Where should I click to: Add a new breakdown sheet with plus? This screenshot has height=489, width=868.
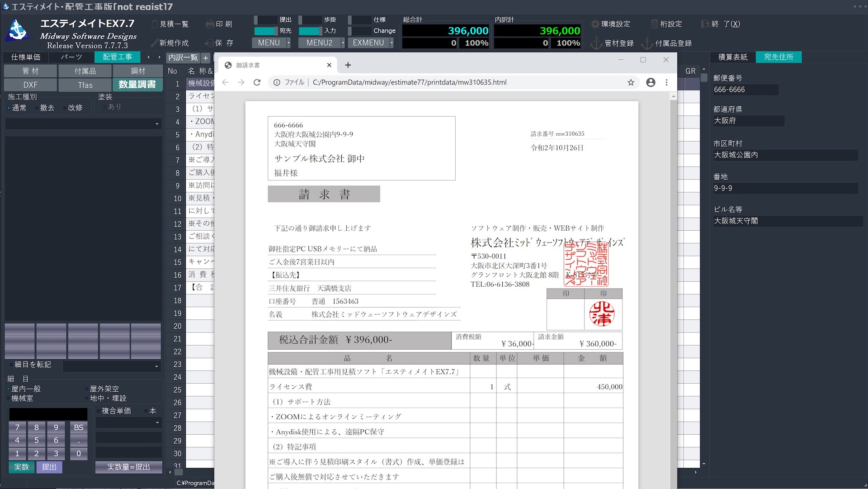click(x=206, y=57)
